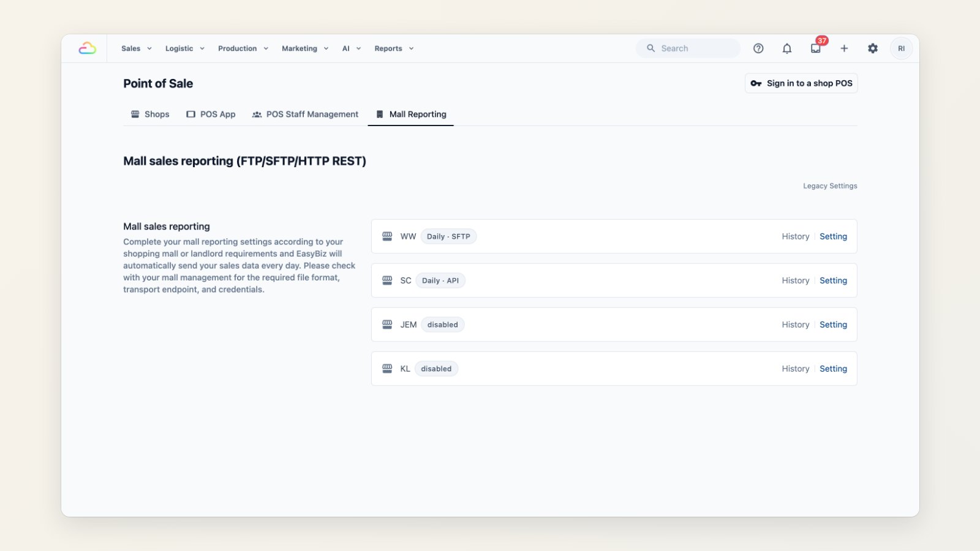Image resolution: width=980 pixels, height=551 pixels.
Task: Expand the Marketing menu
Action: coord(305,48)
